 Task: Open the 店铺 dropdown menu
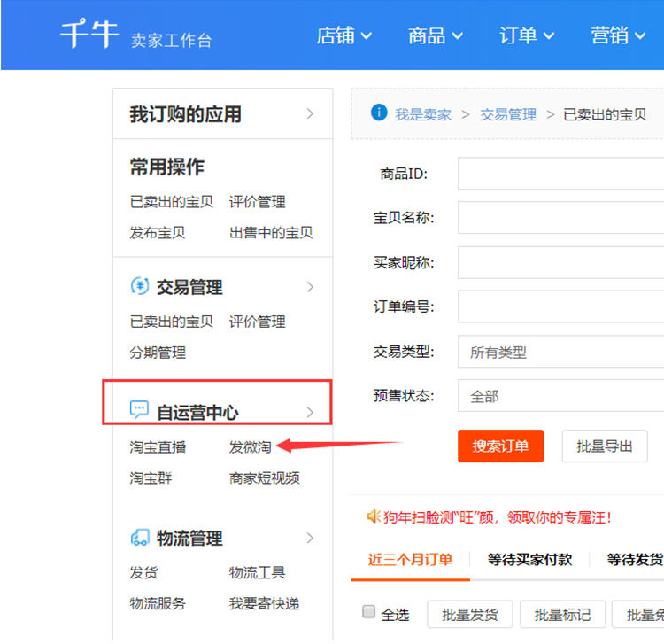click(x=344, y=35)
